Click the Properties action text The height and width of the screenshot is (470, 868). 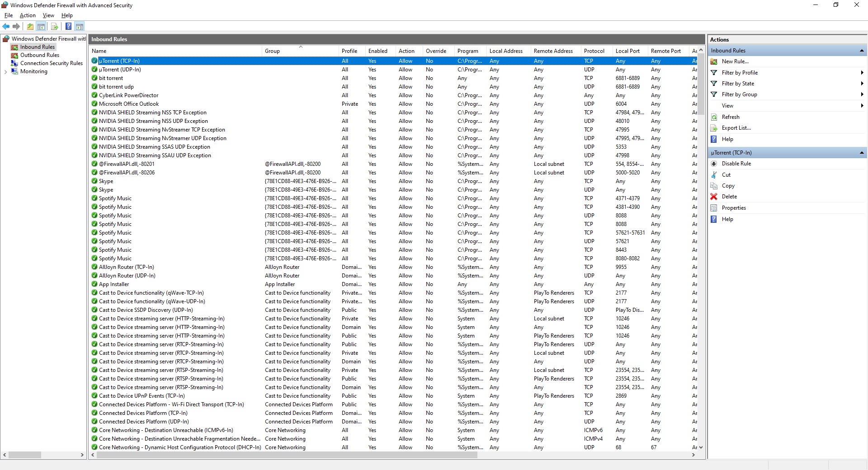(x=734, y=208)
